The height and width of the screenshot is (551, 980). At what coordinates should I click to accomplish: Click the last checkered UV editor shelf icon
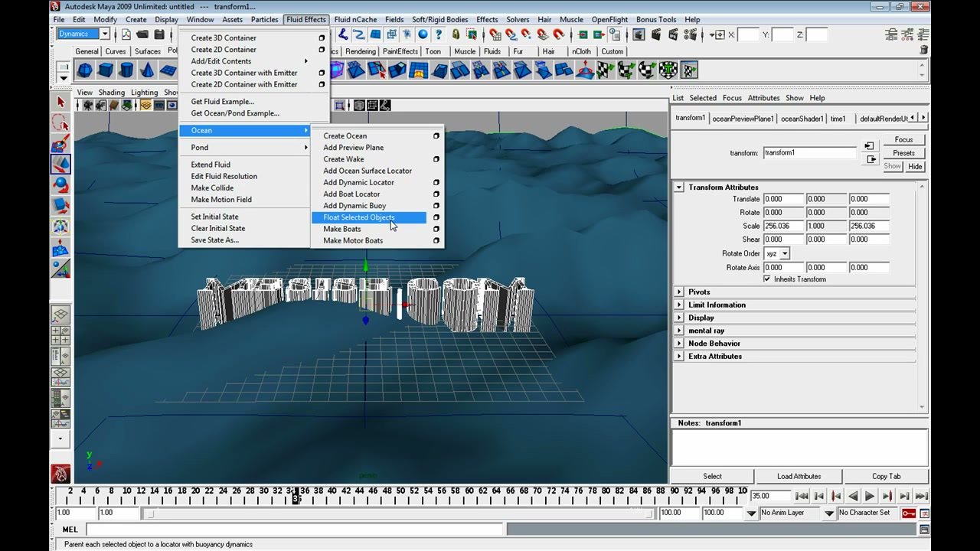click(x=688, y=70)
